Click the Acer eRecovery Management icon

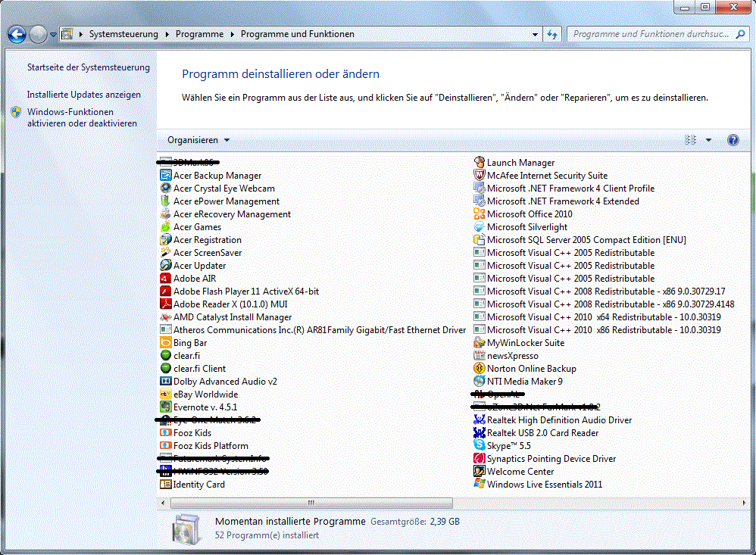pos(165,214)
